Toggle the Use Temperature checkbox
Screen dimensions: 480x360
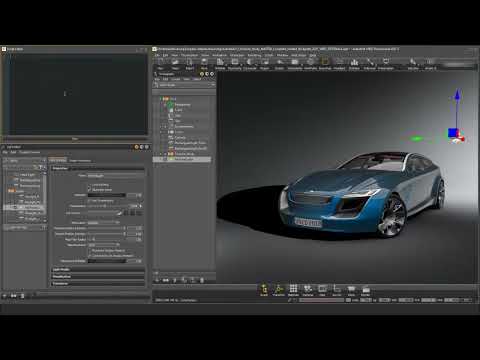coord(89,201)
